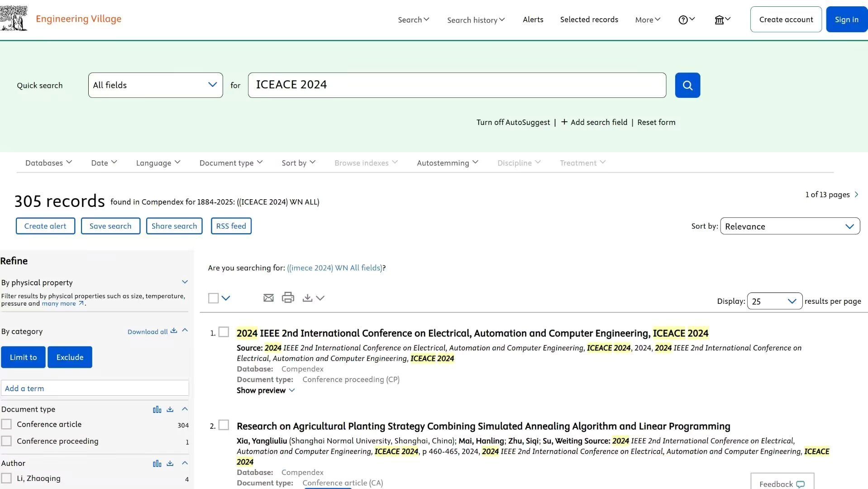The image size is (868, 489).
Task: Click Limit to button
Action: click(24, 357)
